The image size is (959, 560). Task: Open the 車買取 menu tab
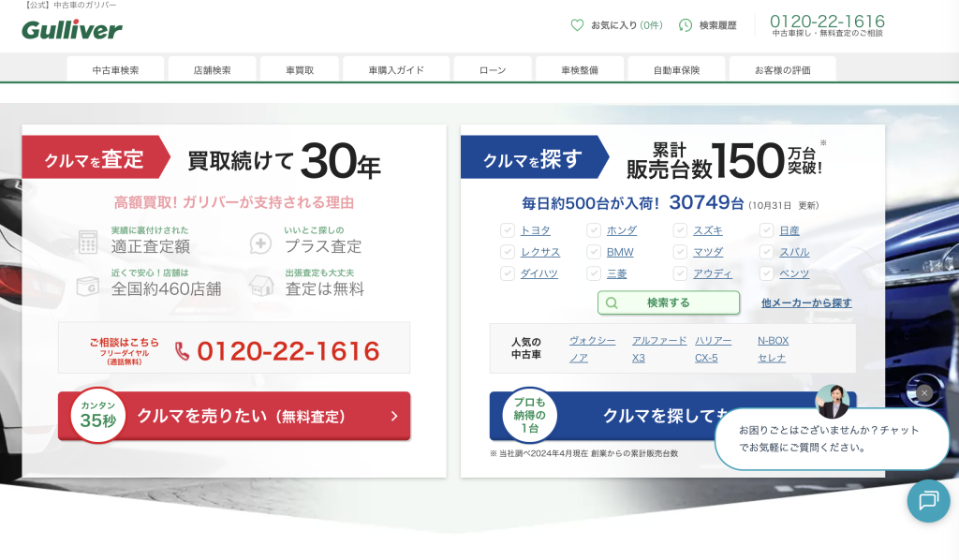click(x=300, y=70)
